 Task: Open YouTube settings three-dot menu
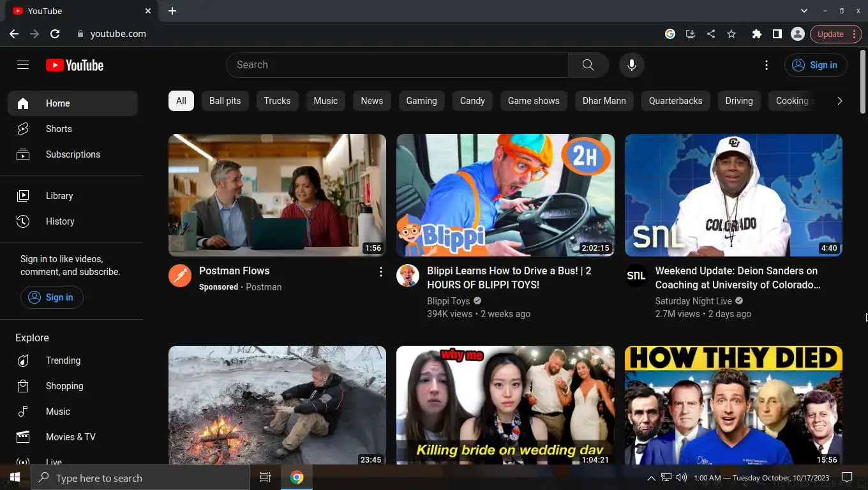[x=766, y=64]
